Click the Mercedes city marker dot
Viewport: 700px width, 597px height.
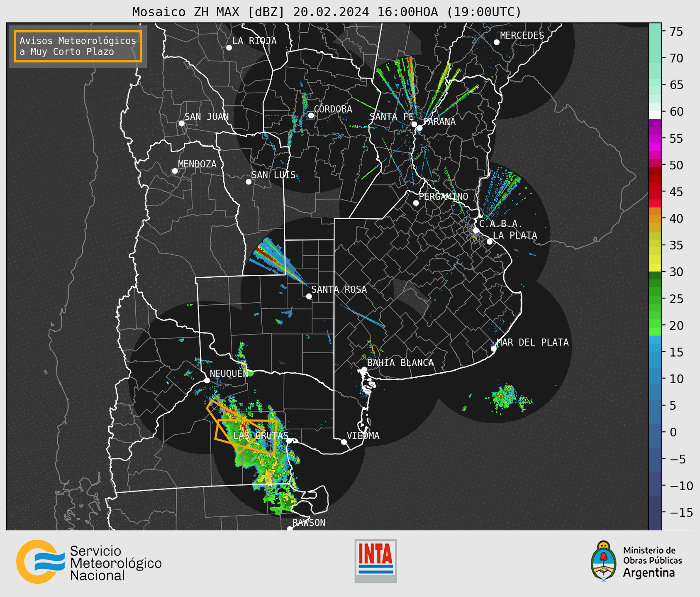[x=497, y=42]
